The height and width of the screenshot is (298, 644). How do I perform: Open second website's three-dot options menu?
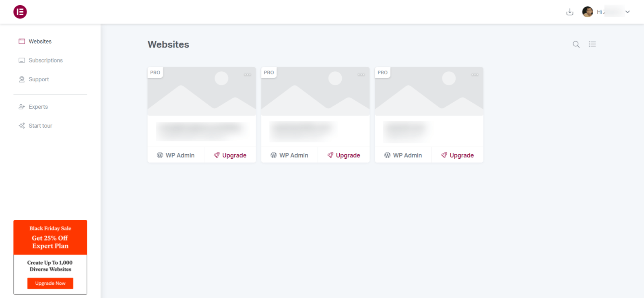coord(361,75)
